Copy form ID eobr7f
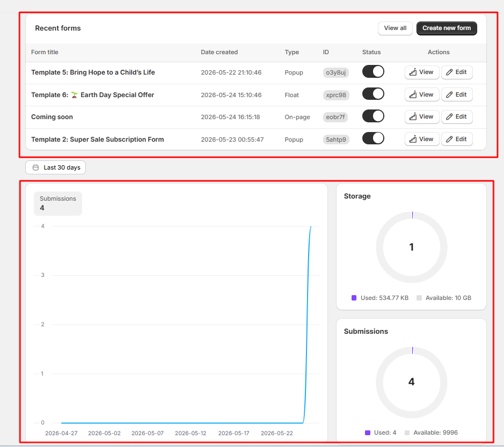Viewport: 504px width, 447px height. click(x=335, y=117)
